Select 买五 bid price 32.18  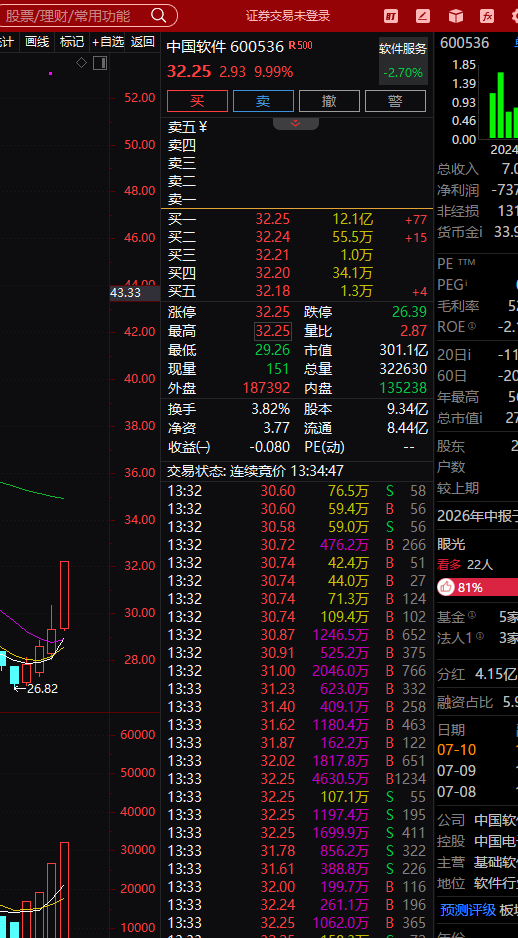click(x=273, y=291)
